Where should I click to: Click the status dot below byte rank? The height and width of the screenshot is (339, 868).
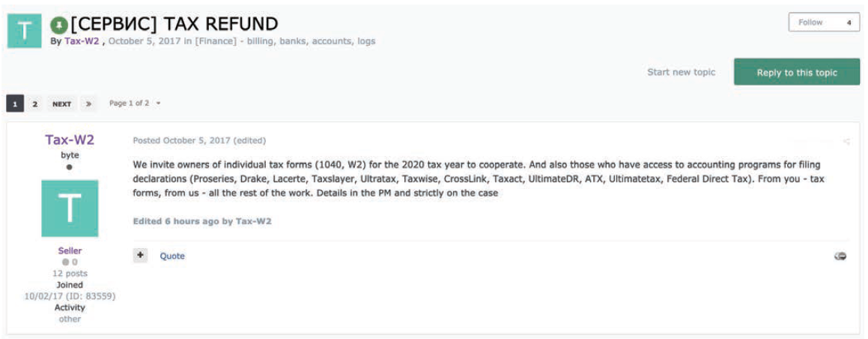coord(69,166)
